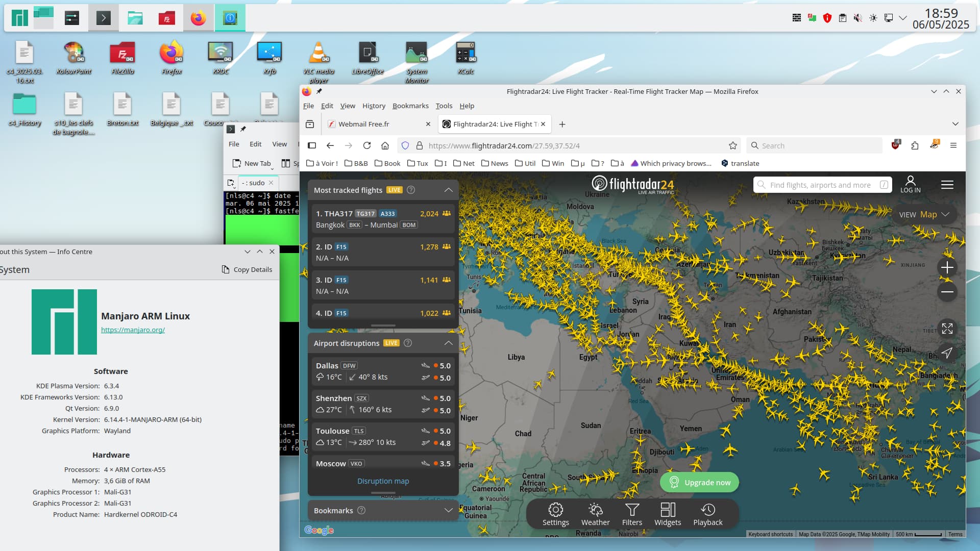
Task: Click Upgrade now button
Action: (x=699, y=482)
